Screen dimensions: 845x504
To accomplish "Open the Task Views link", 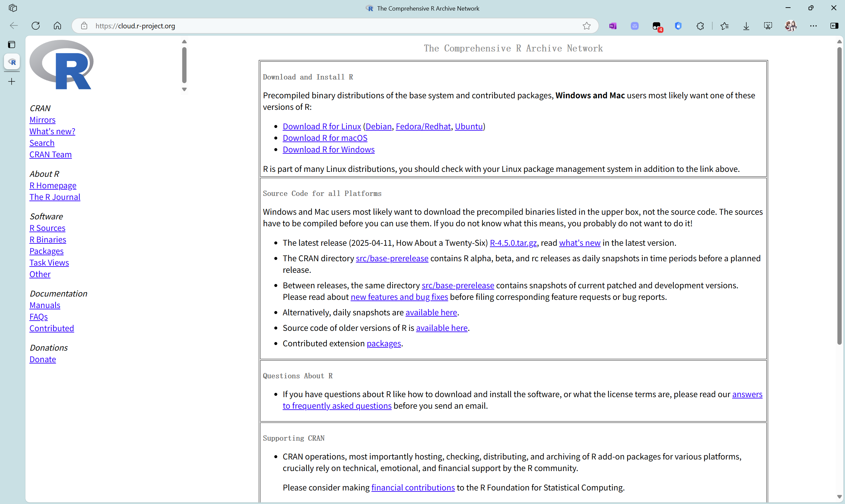I will [x=49, y=263].
